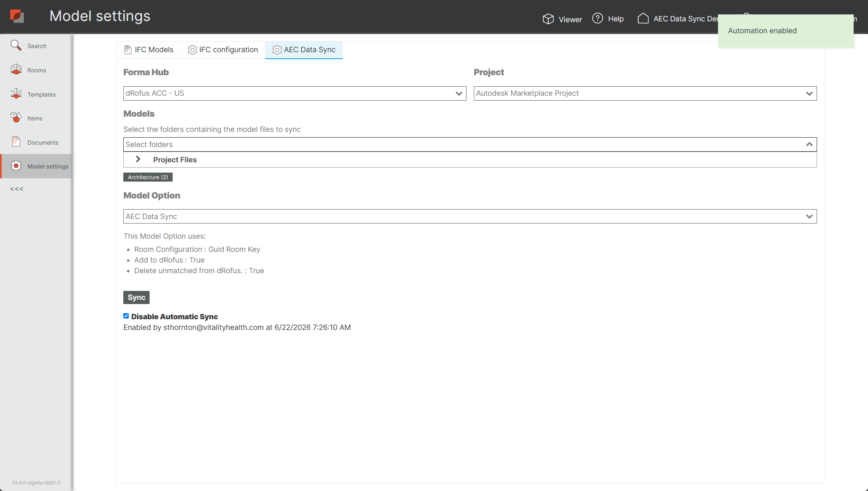
Task: Expand the Project Files tree node
Action: tap(138, 159)
